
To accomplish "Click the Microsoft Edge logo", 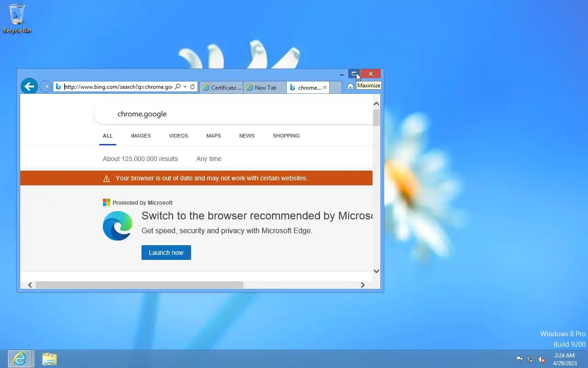I will pyautogui.click(x=118, y=226).
